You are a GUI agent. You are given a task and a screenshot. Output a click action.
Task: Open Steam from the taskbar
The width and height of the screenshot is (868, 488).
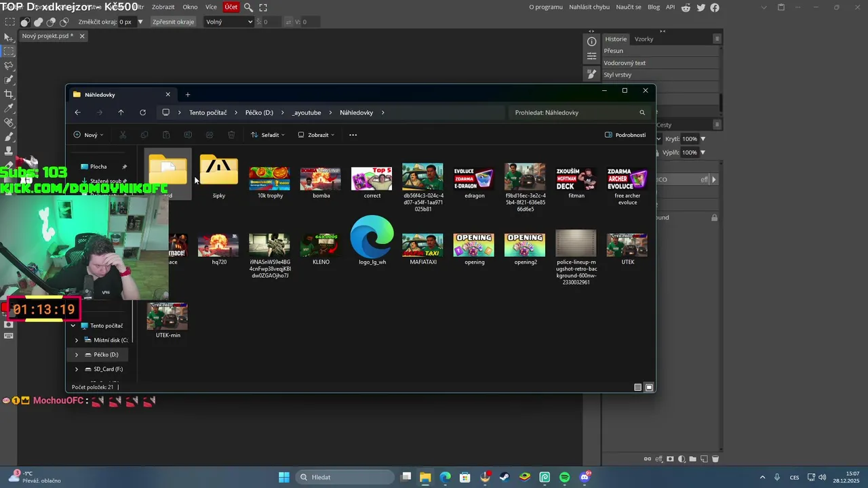pyautogui.click(x=504, y=477)
